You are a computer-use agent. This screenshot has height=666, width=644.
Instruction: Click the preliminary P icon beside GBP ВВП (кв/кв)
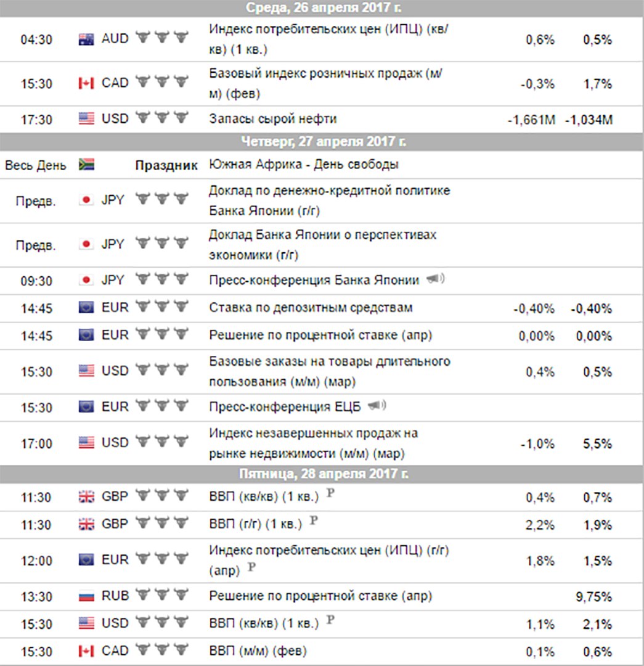(330, 493)
